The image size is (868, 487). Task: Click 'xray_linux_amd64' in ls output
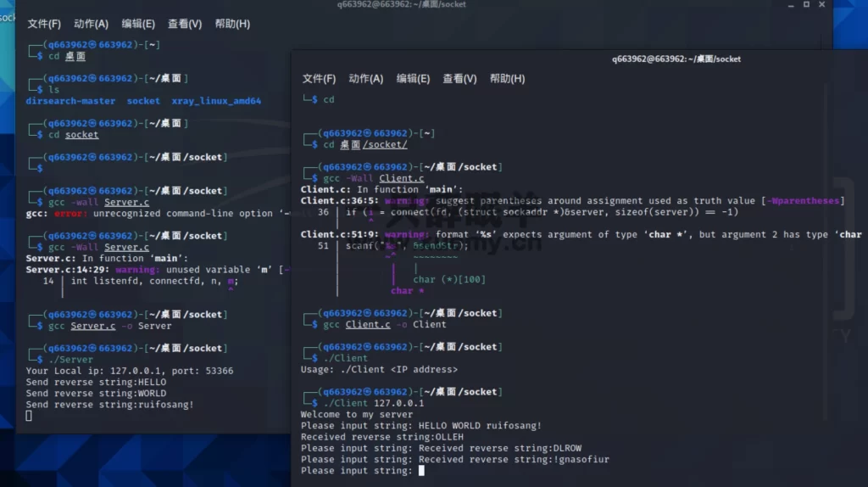coord(216,101)
